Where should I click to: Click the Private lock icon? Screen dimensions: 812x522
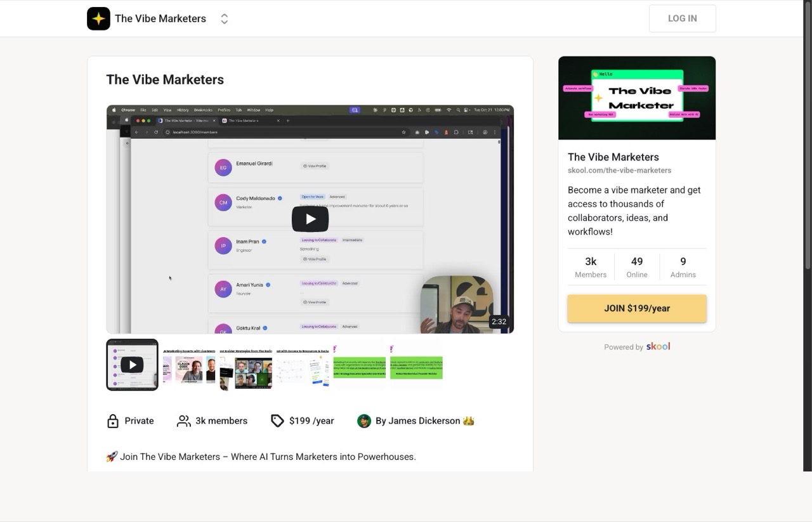[x=113, y=421]
